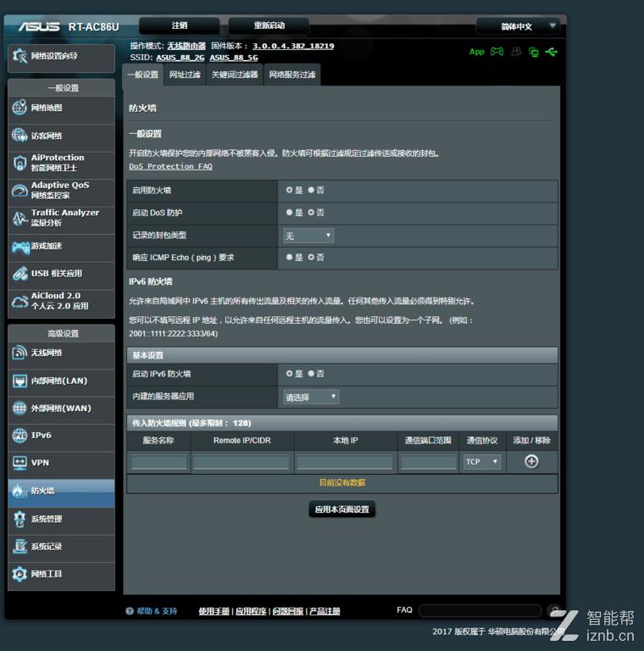Open the 网络设置向导 wizard icon

point(19,56)
